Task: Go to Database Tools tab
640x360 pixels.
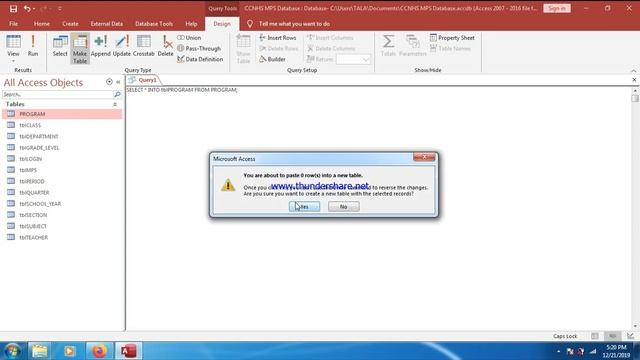Action: point(154,24)
